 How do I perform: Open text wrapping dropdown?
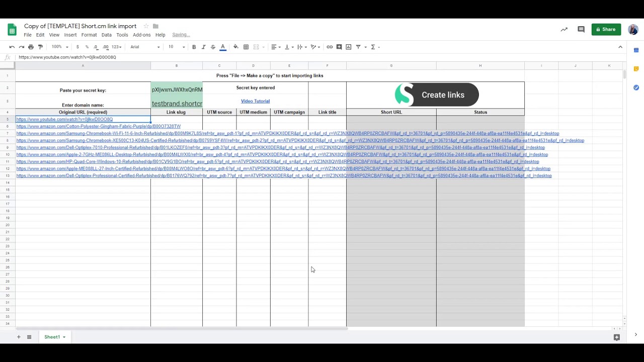[x=302, y=47]
